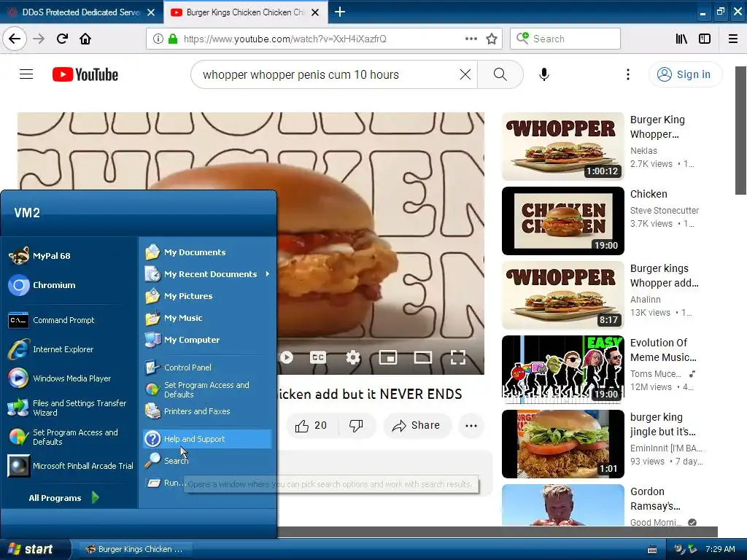Screen dimensions: 747x560
Task: Reload the current YouTube page
Action: pos(63,39)
